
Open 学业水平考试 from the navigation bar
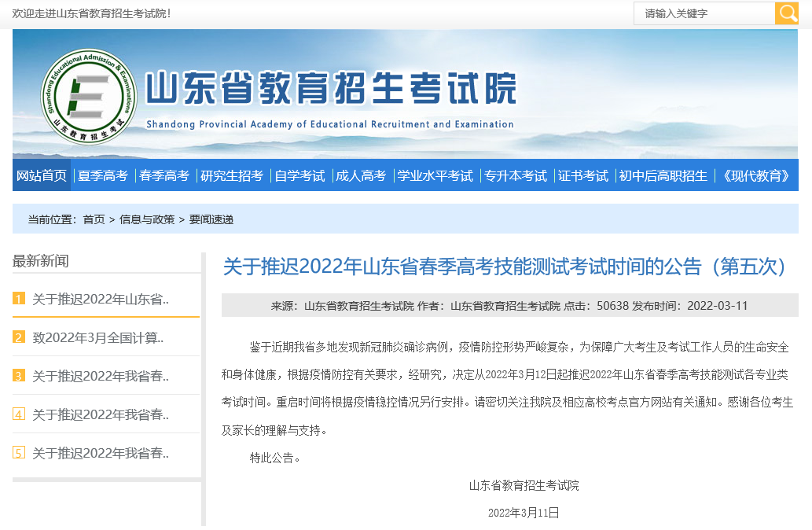(435, 175)
